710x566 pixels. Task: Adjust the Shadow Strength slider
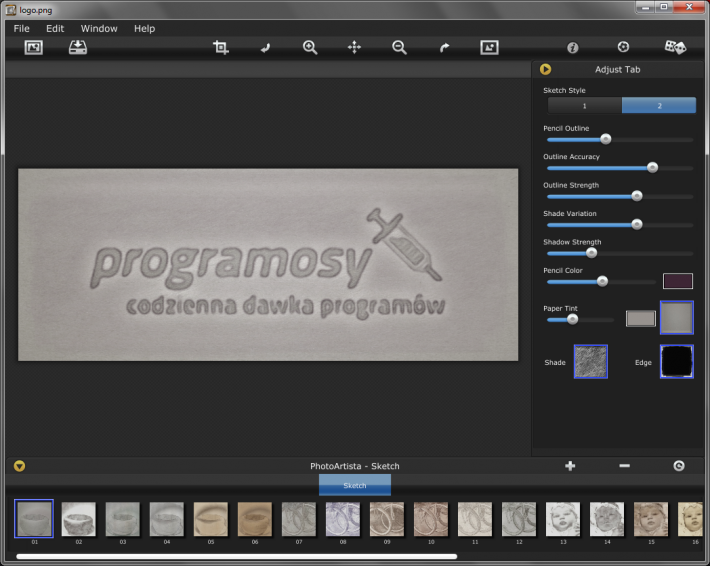tap(591, 253)
